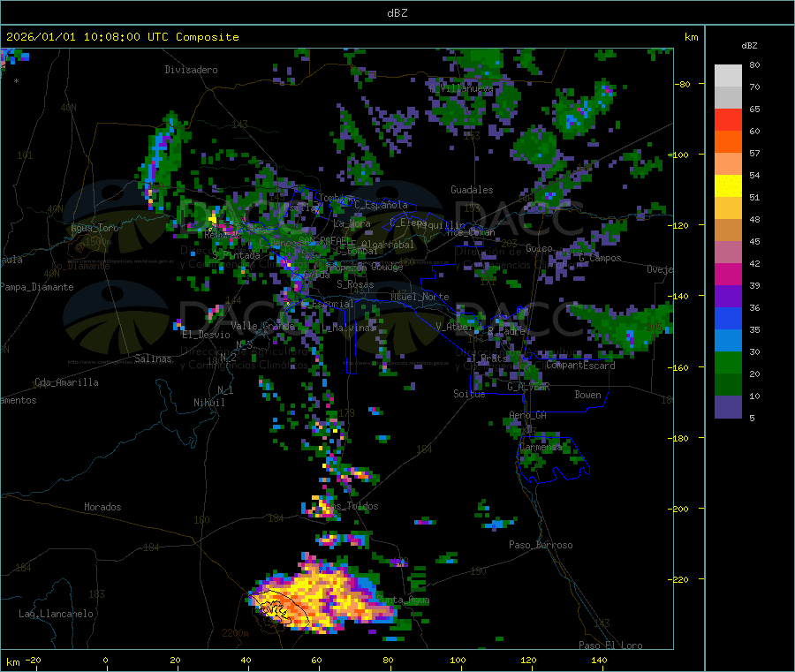Click the 140 tick on bottom axis
This screenshot has height=672, width=795.
[x=599, y=660]
